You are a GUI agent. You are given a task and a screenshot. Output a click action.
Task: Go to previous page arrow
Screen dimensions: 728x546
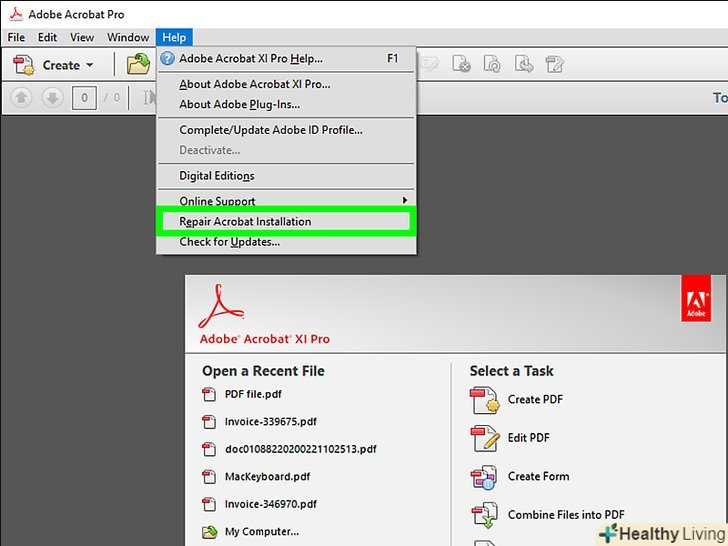click(21, 98)
